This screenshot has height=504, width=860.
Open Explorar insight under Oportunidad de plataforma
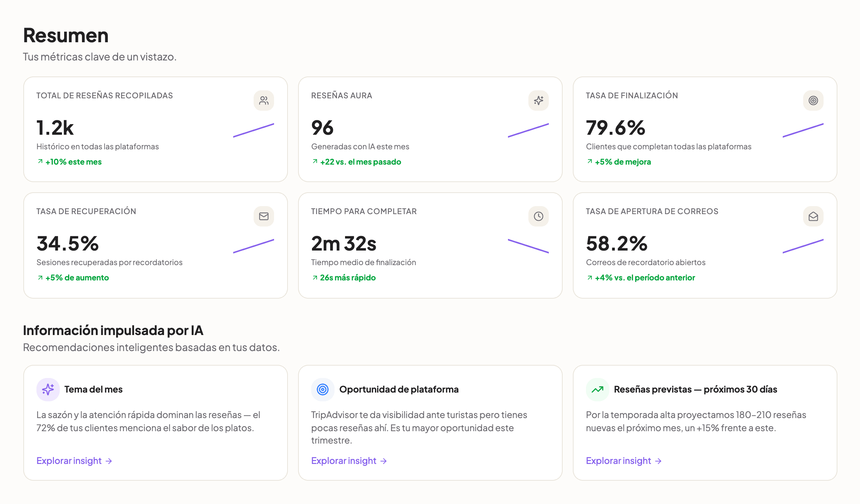point(349,461)
